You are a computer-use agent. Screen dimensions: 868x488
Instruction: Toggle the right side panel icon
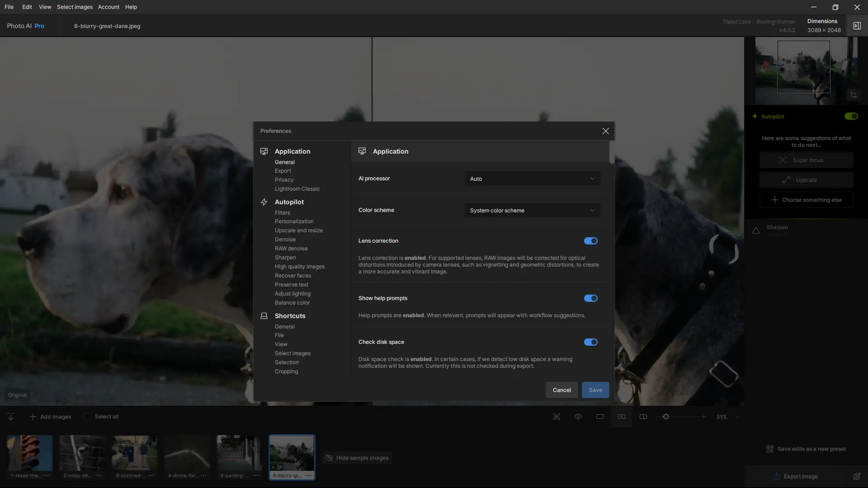[857, 26]
